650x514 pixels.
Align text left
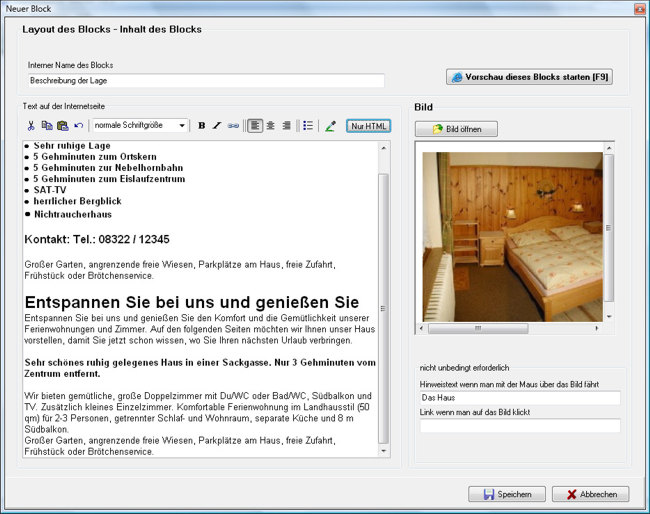[255, 126]
